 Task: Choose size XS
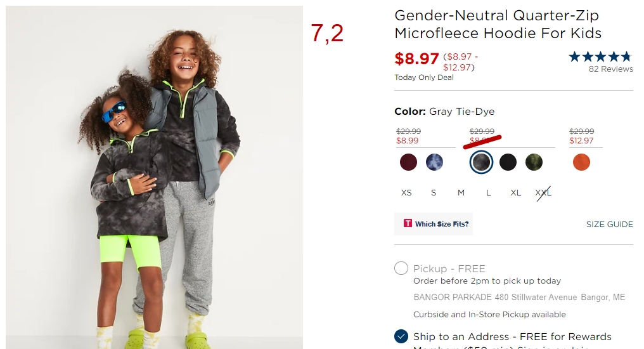(406, 193)
